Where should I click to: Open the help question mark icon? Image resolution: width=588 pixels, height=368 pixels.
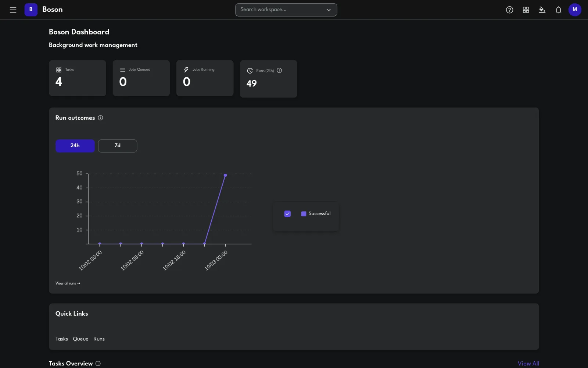tap(509, 10)
